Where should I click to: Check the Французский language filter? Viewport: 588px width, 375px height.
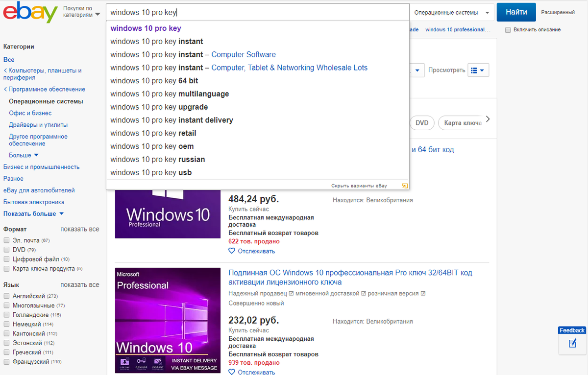(6, 362)
